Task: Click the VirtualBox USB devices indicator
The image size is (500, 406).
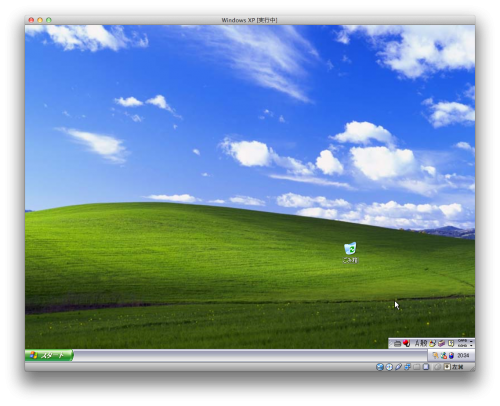Action: coord(398,367)
